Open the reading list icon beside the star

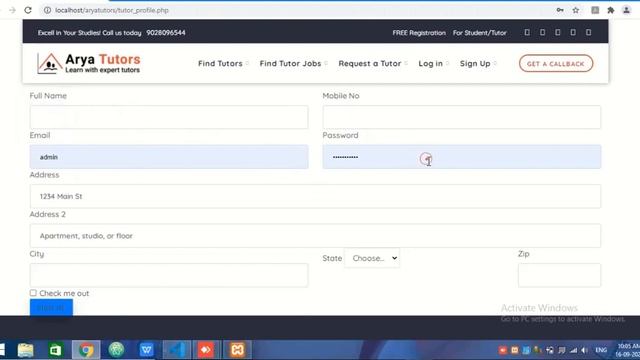coord(595,10)
